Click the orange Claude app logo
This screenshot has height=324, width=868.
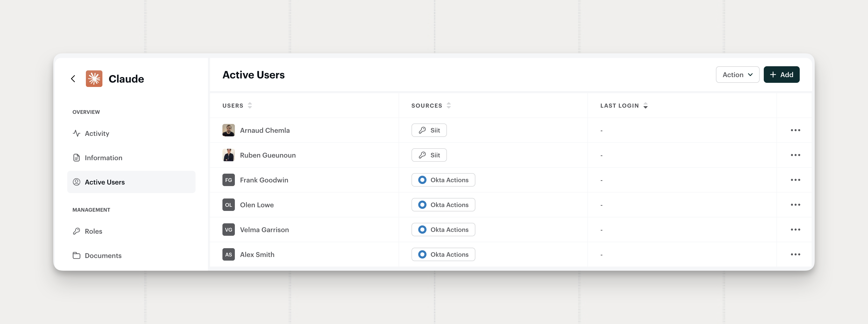click(94, 79)
